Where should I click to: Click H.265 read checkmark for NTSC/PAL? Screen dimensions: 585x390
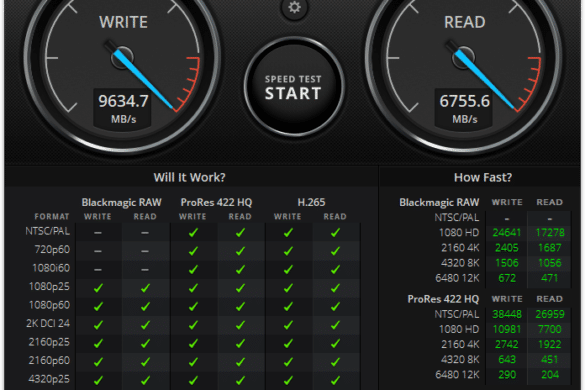(335, 233)
